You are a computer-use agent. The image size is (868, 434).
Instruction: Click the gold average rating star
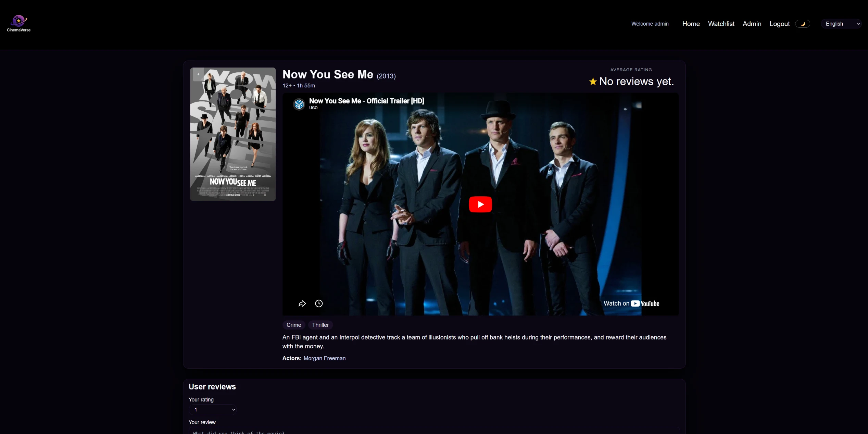coord(593,82)
